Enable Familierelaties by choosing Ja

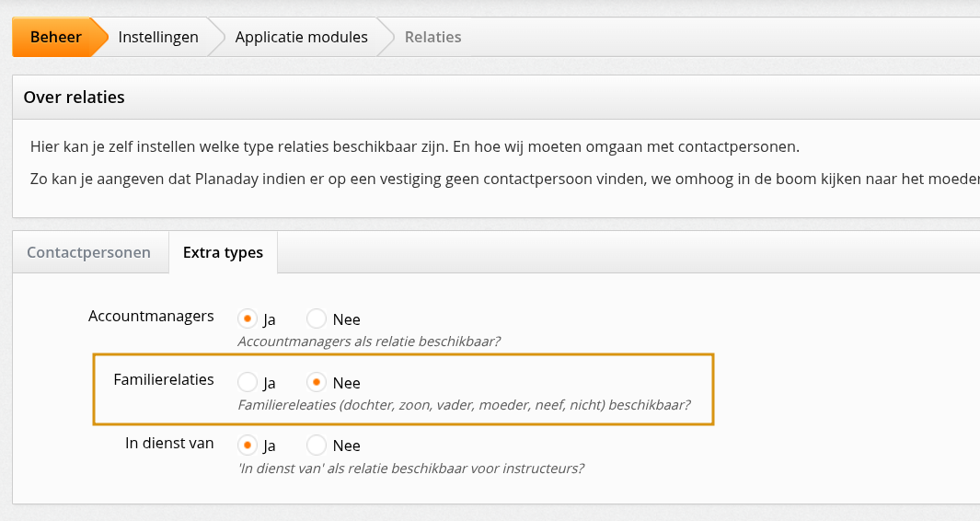(x=248, y=382)
